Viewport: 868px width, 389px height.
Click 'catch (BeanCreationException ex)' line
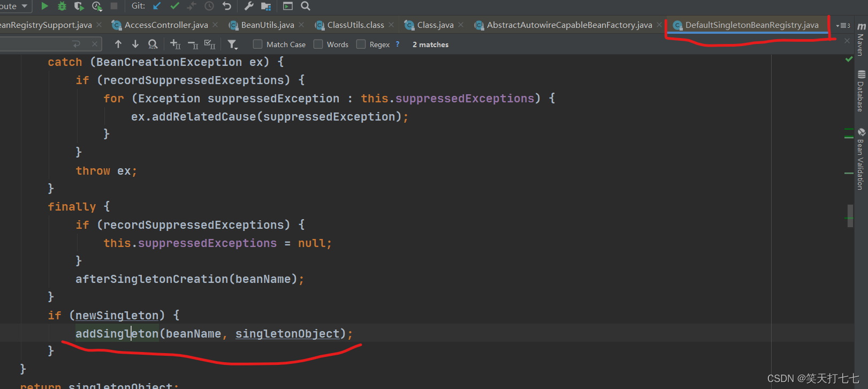point(165,62)
